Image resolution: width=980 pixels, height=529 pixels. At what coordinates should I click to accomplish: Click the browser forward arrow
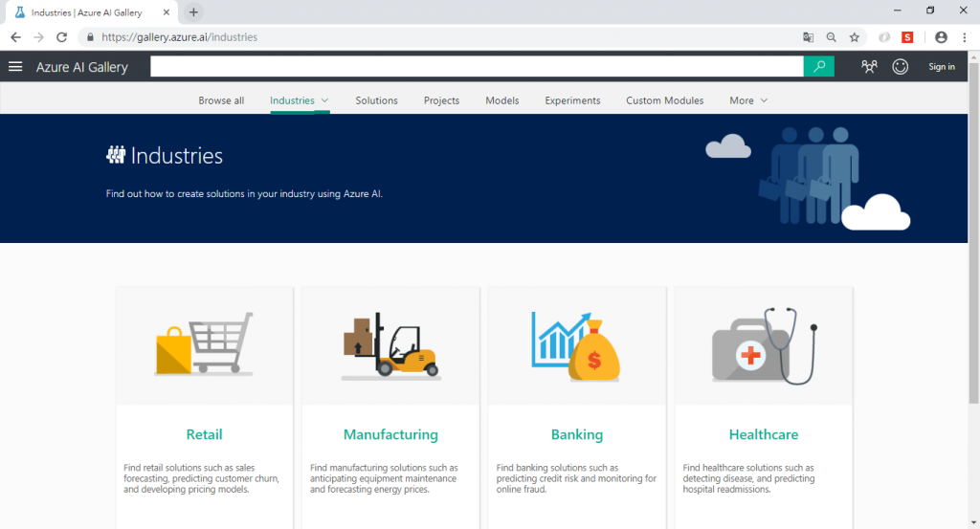click(38, 37)
